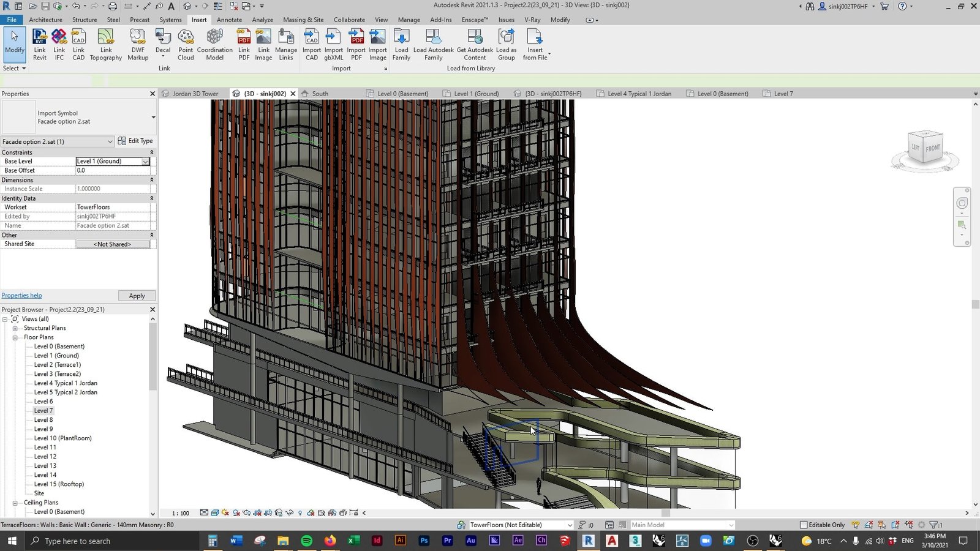This screenshot has width=980, height=551.
Task: Expand the Structural Plans tree node
Action: point(15,328)
